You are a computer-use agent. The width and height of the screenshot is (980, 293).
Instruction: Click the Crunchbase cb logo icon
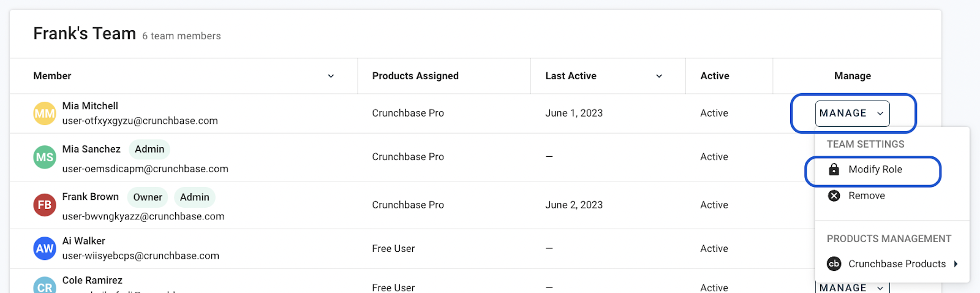point(834,264)
